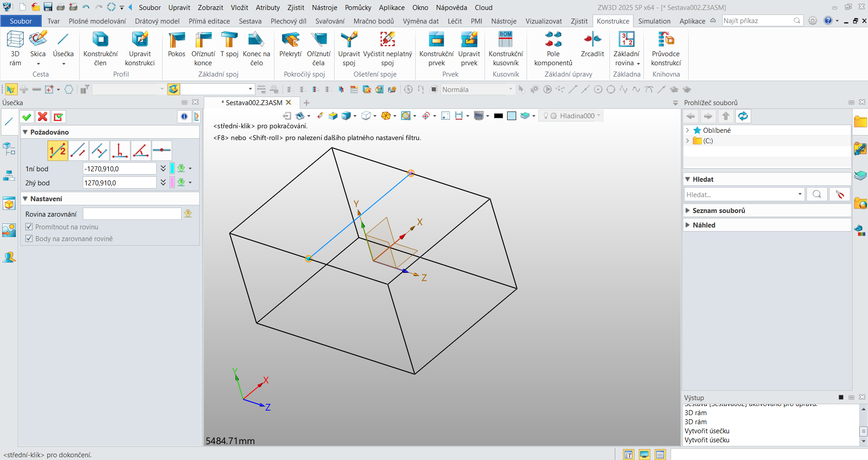The height and width of the screenshot is (460, 868).
Task: Open Upravit konstrukci tool
Action: (140, 48)
